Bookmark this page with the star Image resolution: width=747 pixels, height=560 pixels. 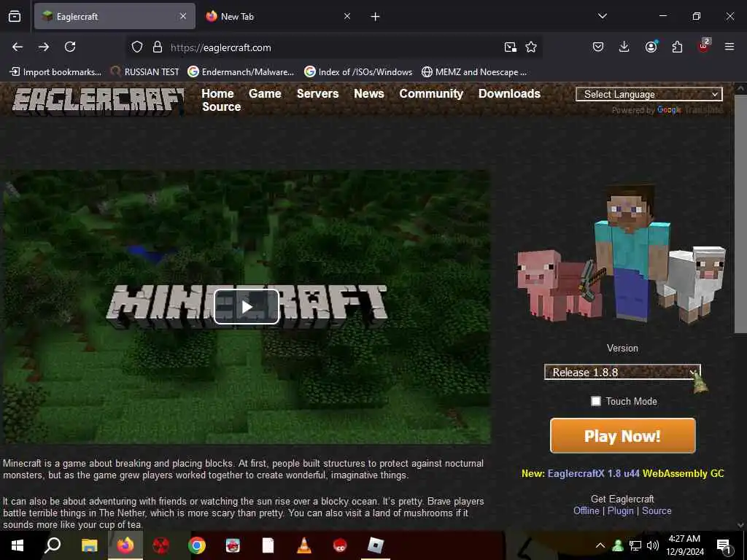click(x=531, y=47)
